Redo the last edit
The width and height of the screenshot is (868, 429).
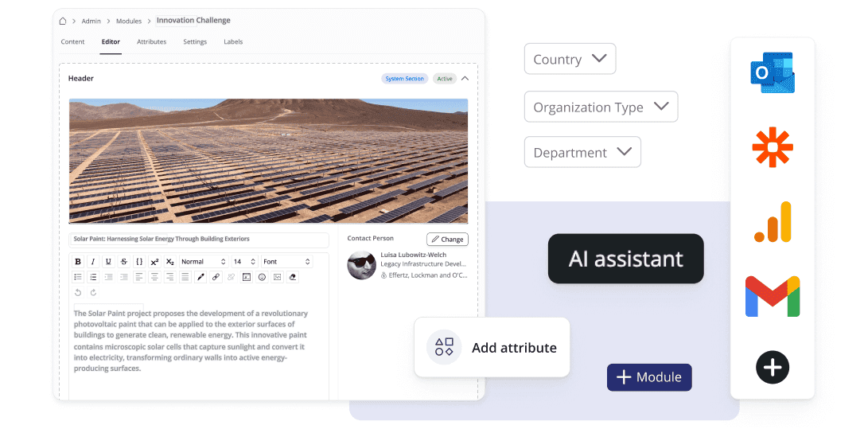[x=93, y=292]
